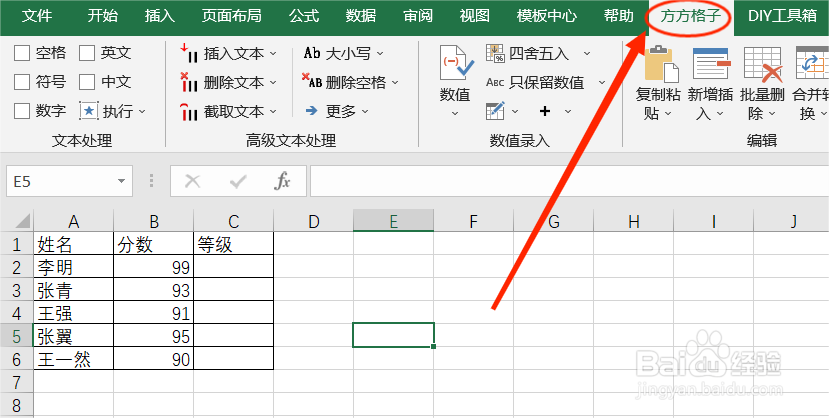
Task: Open the 更多 dropdown arrow
Action: (x=364, y=112)
